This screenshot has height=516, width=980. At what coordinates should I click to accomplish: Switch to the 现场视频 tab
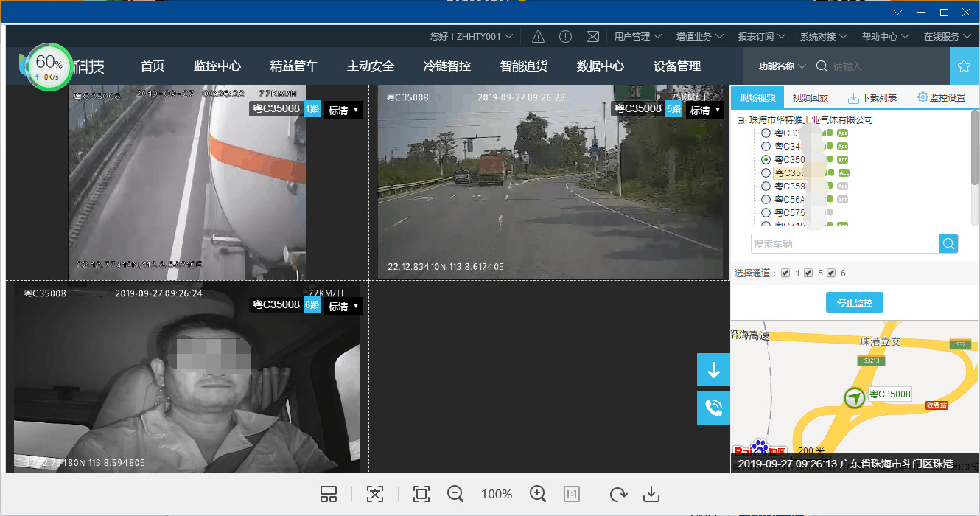(757, 97)
